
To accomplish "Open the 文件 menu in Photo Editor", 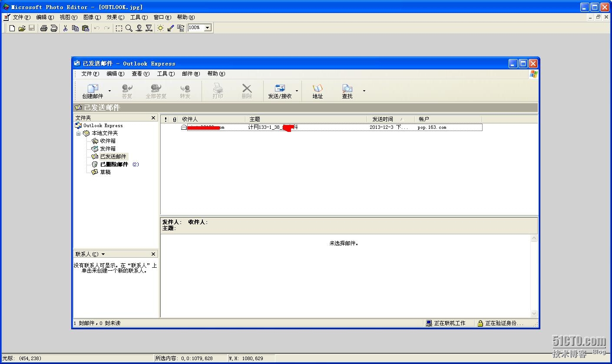I will click(x=21, y=17).
